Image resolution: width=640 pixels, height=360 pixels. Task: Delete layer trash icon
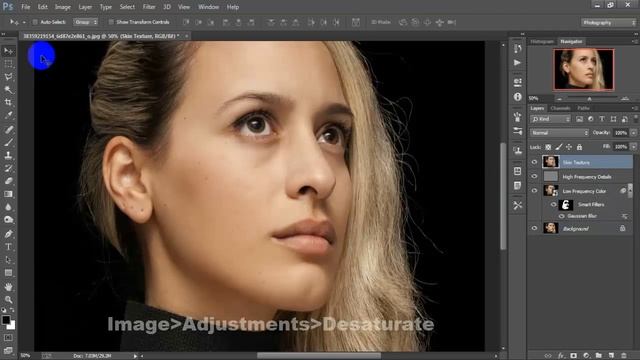(624, 356)
